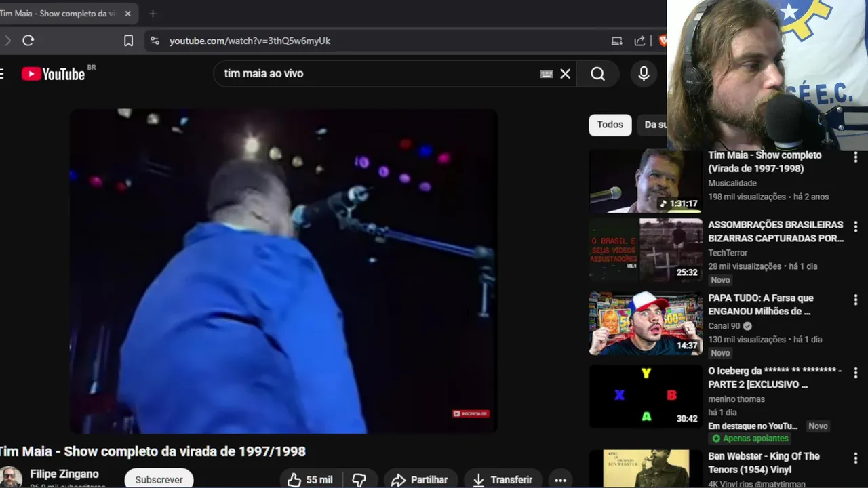Open Canal 90 channel link

724,326
